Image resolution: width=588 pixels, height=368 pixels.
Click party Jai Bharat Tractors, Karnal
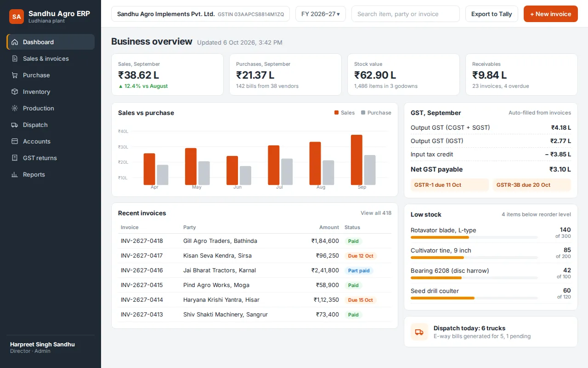(220, 270)
